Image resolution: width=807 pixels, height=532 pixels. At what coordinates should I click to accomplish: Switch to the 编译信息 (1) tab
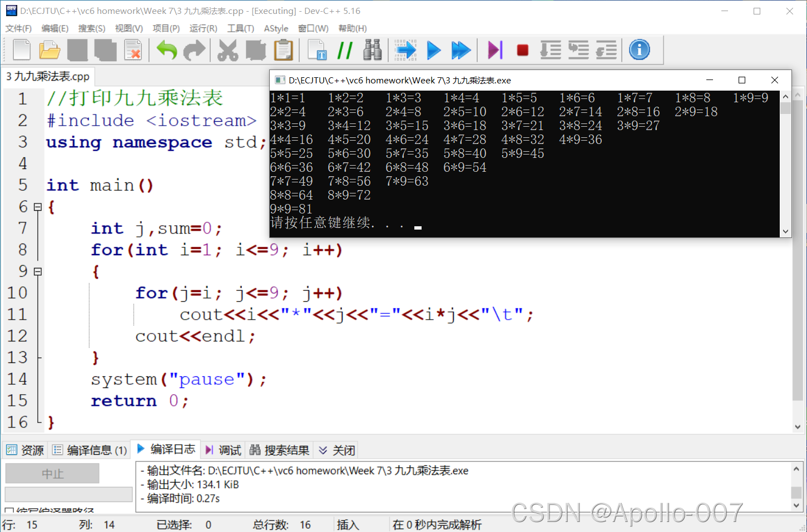pos(90,450)
